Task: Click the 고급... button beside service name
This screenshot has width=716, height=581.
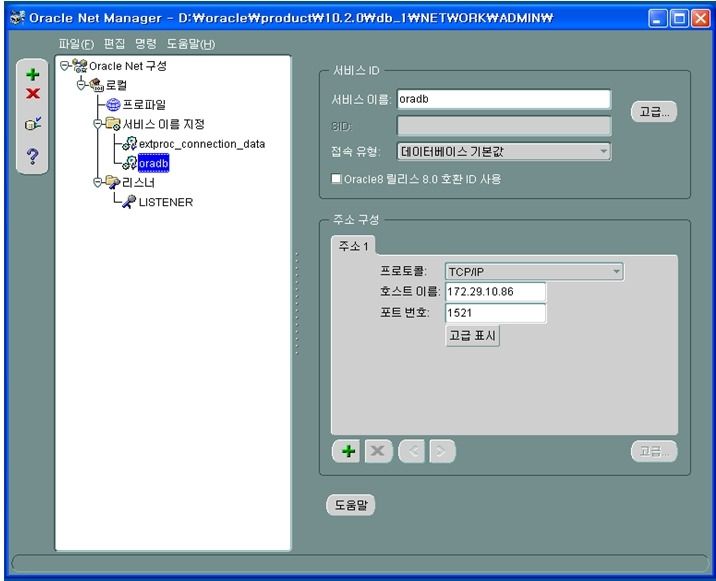Action: coord(653,111)
